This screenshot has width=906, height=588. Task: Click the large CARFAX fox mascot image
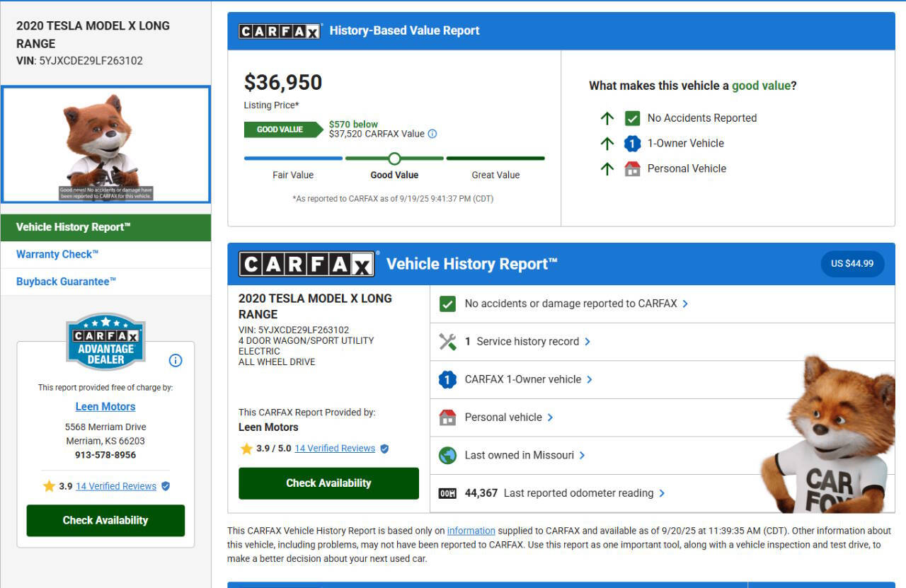[827, 435]
